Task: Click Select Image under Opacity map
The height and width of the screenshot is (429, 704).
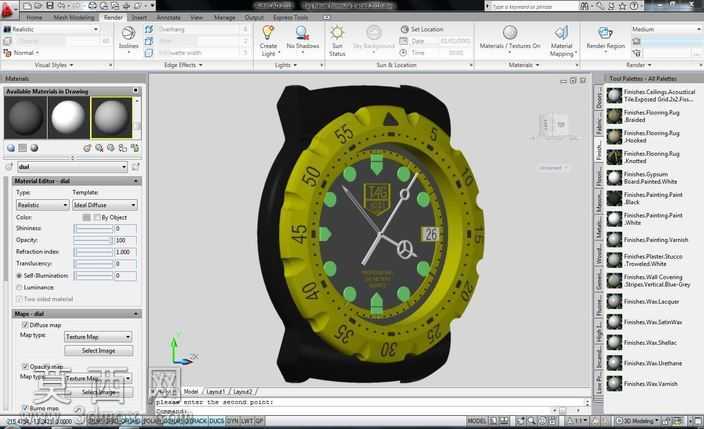Action: 99,392
